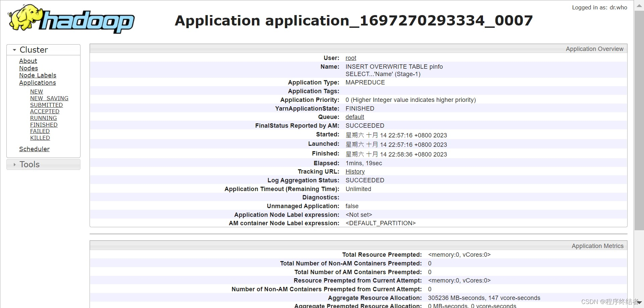
Task: Click the Unmanaged Application 'false' value
Action: [x=352, y=206]
